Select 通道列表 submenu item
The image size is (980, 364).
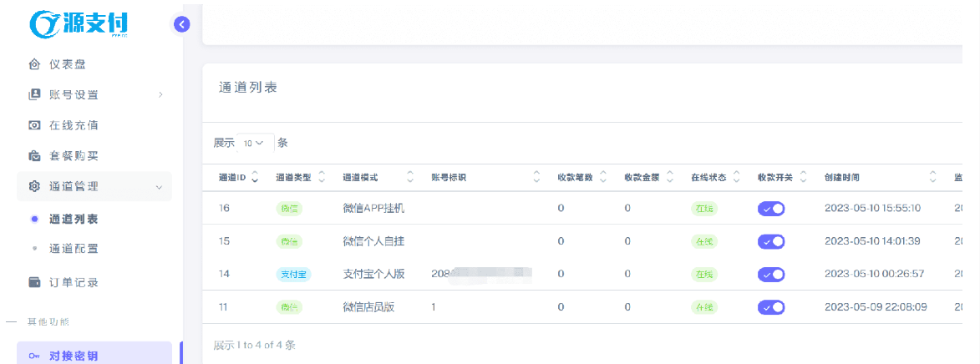tap(74, 219)
